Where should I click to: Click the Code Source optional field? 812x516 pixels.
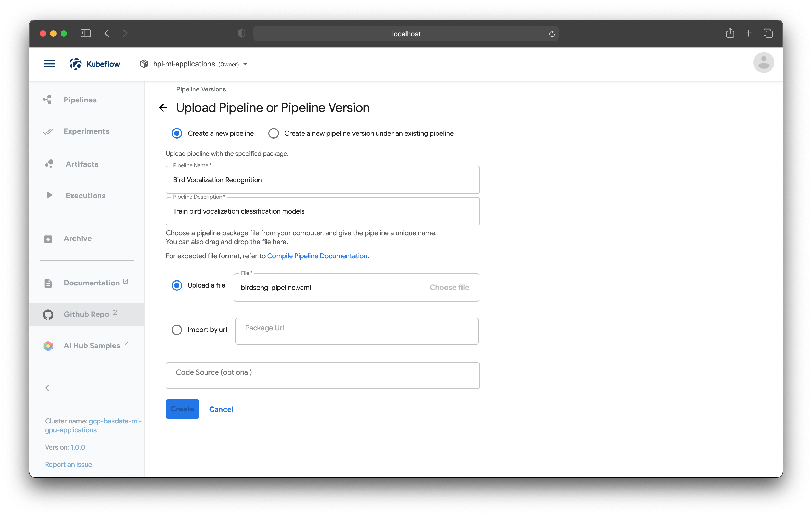[322, 375]
